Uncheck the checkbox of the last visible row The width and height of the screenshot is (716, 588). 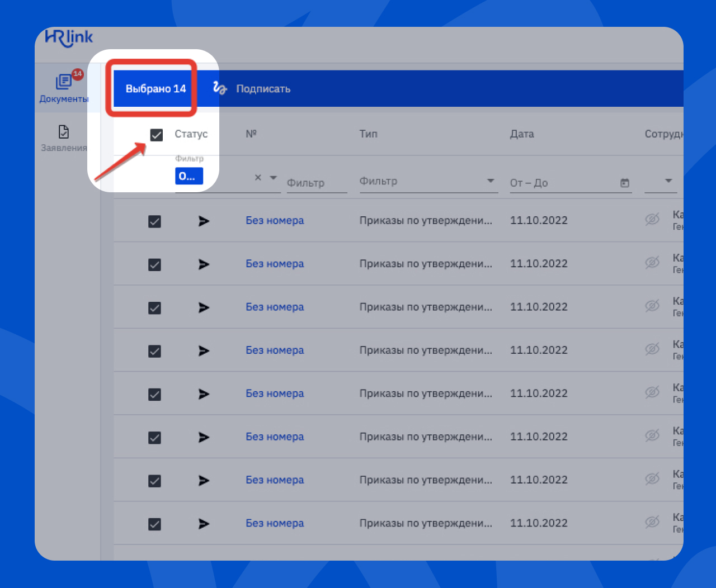[154, 524]
